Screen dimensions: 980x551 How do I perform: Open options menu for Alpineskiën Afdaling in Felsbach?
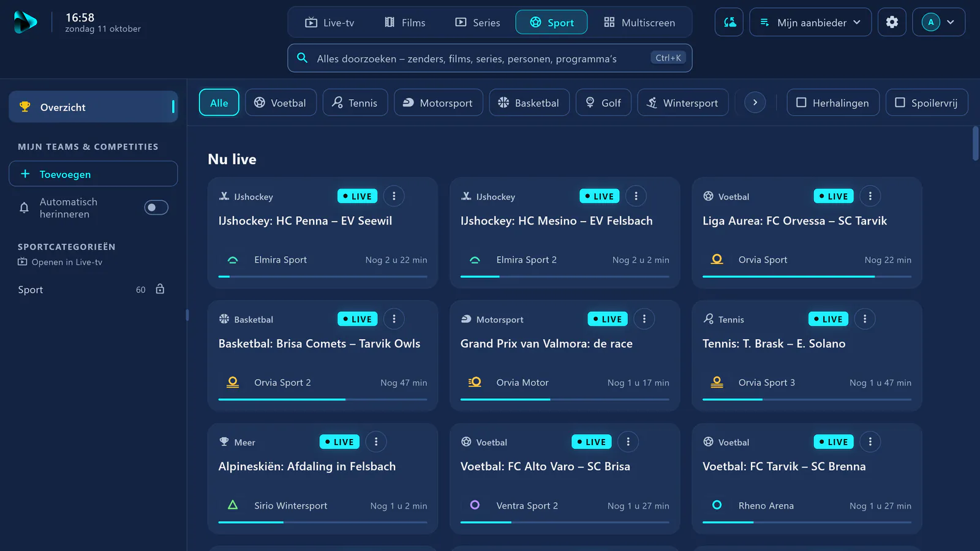point(376,441)
